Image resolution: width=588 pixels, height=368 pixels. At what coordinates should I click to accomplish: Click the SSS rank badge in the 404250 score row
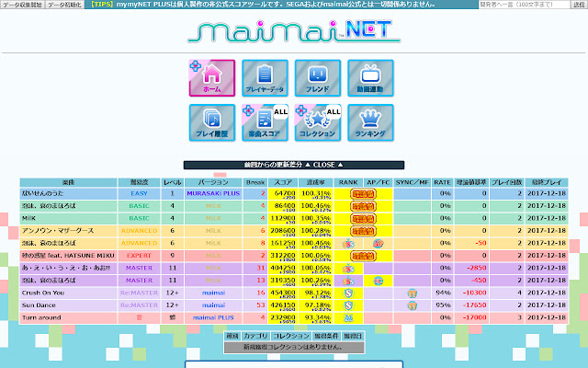[x=348, y=268]
